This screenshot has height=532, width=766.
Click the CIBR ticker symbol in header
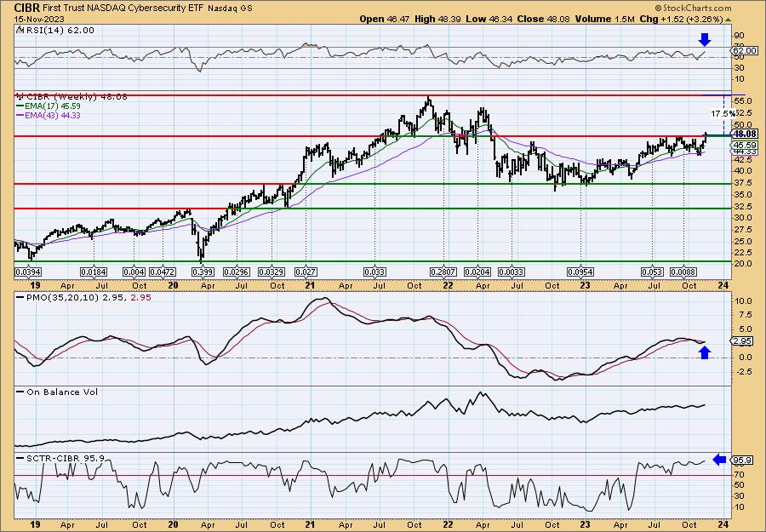pos(26,8)
